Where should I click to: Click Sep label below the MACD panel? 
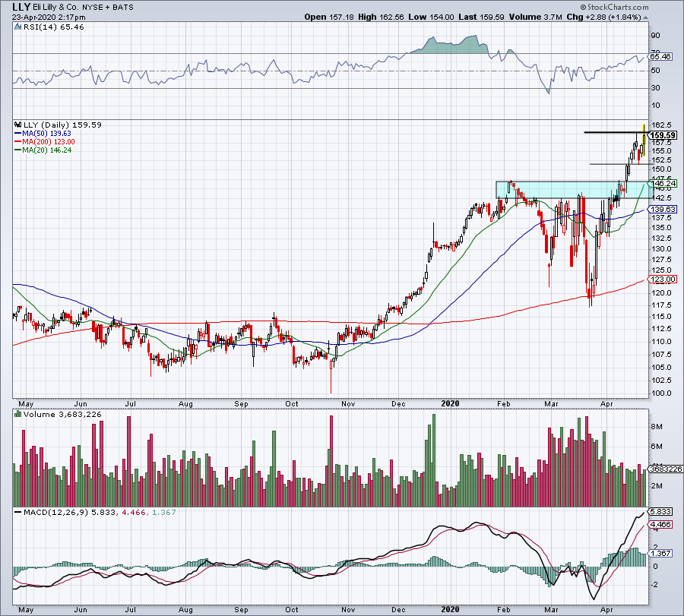click(x=241, y=609)
